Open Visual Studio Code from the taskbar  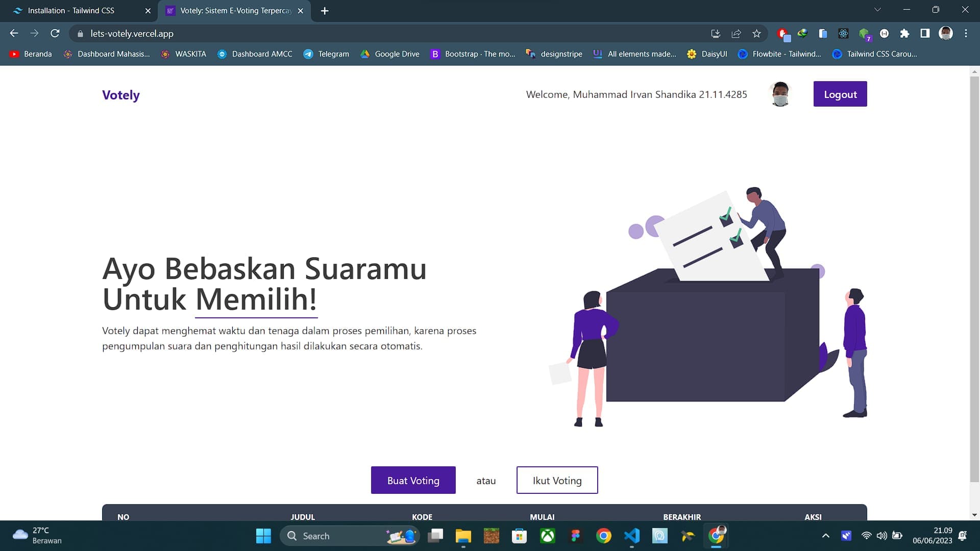coord(632,536)
